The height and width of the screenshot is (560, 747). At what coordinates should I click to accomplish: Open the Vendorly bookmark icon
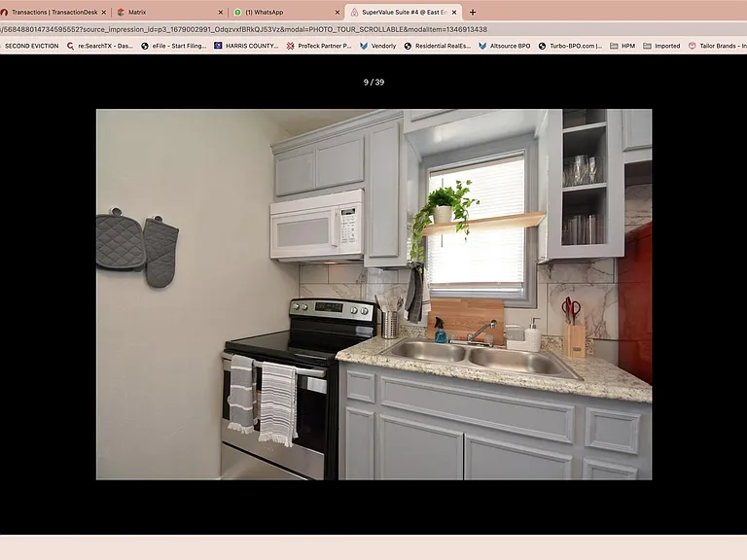[x=364, y=47]
